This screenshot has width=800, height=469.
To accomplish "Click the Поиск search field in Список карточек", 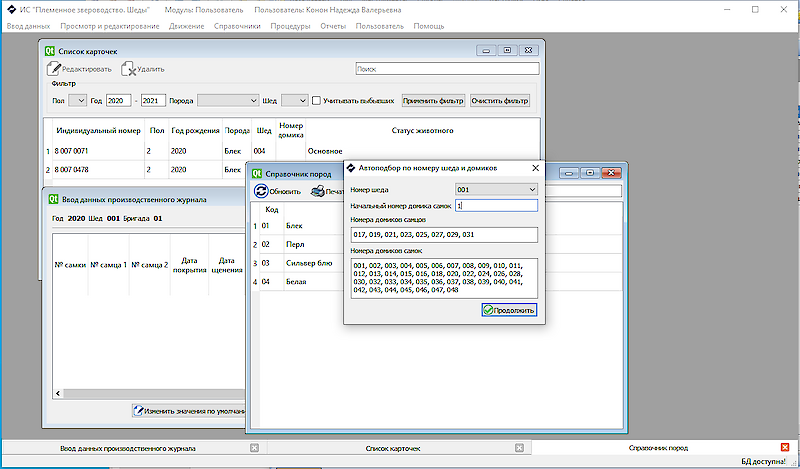I will [x=447, y=69].
